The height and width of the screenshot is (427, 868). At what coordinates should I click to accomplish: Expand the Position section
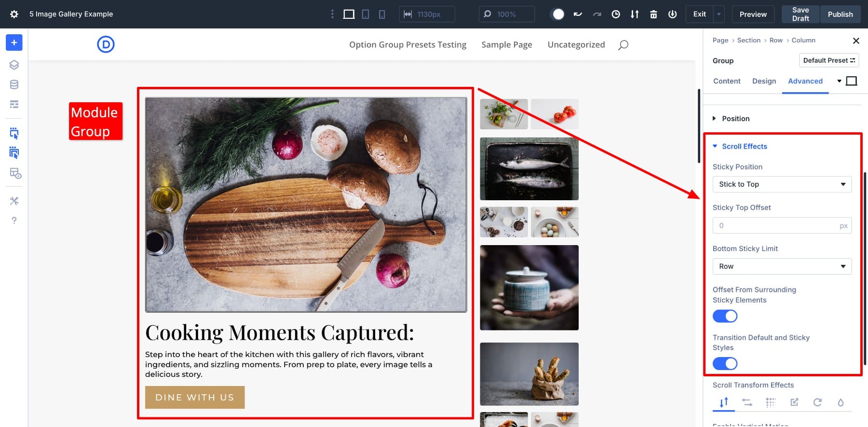[735, 119]
